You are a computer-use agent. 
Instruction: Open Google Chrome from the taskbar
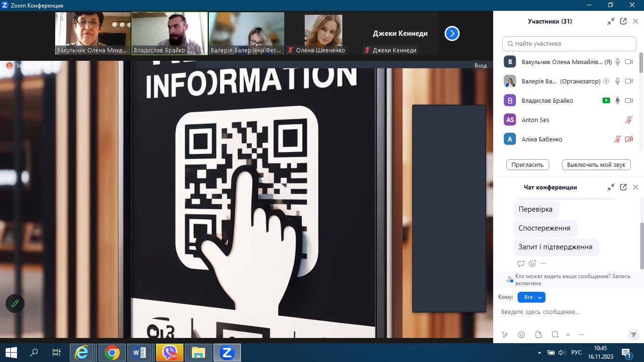(x=112, y=352)
